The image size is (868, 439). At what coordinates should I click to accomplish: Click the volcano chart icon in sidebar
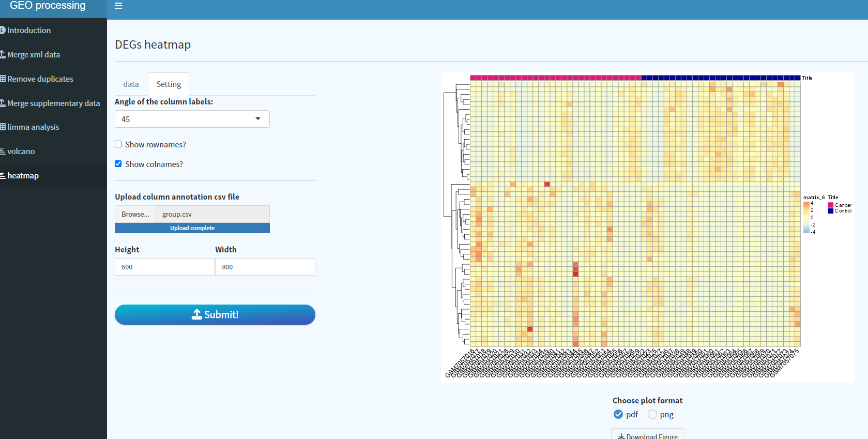coord(3,152)
